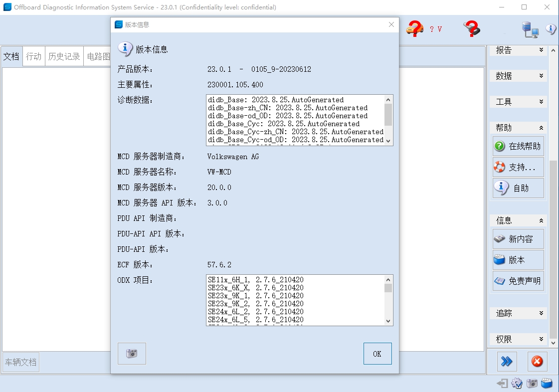Click the sidebar scrollbar up arrow
559x392 pixels.
coord(553,50)
